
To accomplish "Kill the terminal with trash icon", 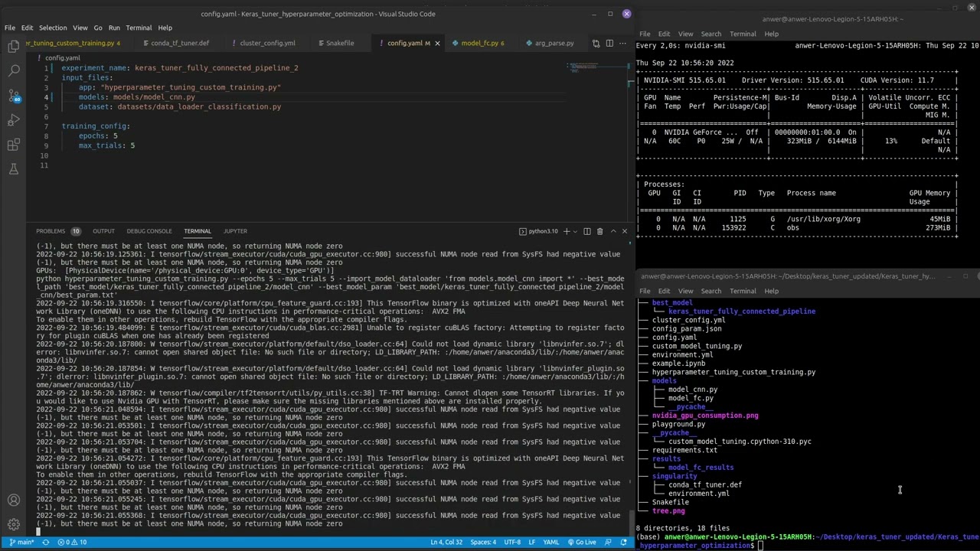I will pos(599,231).
